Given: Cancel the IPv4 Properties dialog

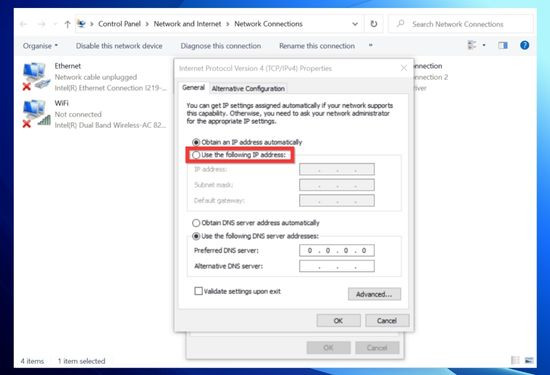Looking at the screenshot, I should pyautogui.click(x=387, y=321).
